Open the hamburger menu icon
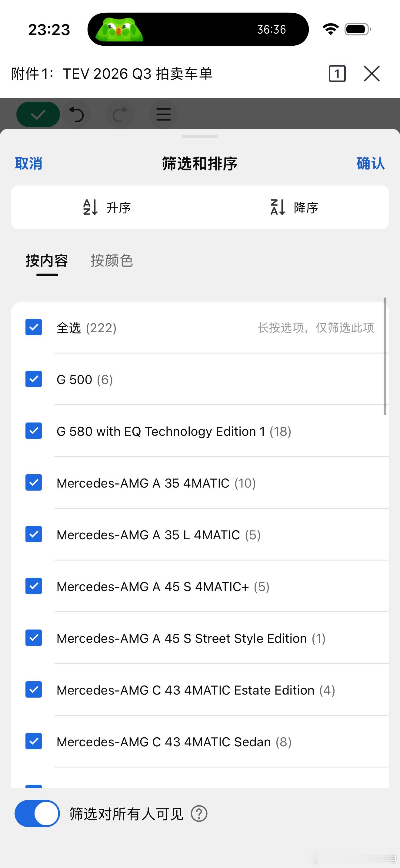 [x=163, y=115]
